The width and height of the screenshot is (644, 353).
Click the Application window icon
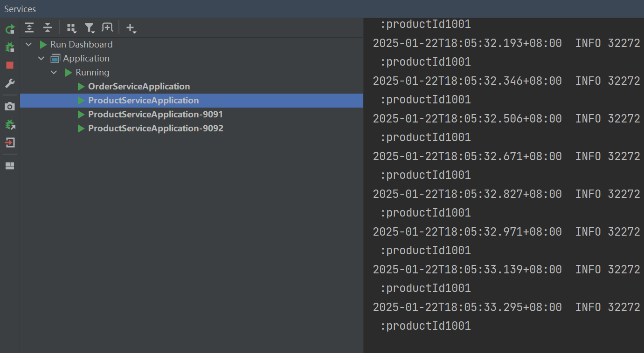(55, 59)
